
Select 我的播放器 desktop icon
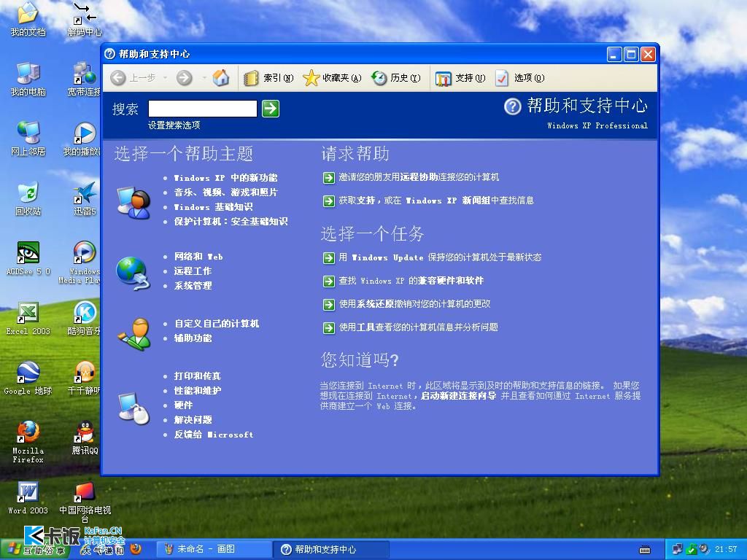82,139
